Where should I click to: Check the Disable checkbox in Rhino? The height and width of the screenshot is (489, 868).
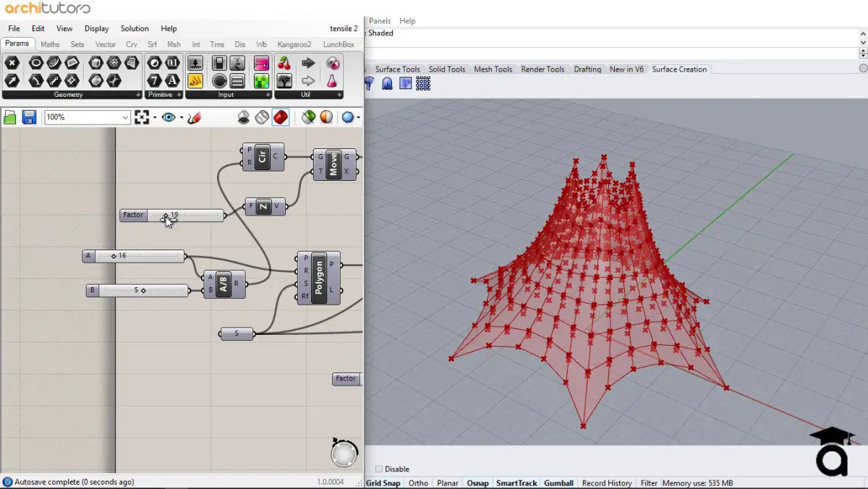[379, 469]
